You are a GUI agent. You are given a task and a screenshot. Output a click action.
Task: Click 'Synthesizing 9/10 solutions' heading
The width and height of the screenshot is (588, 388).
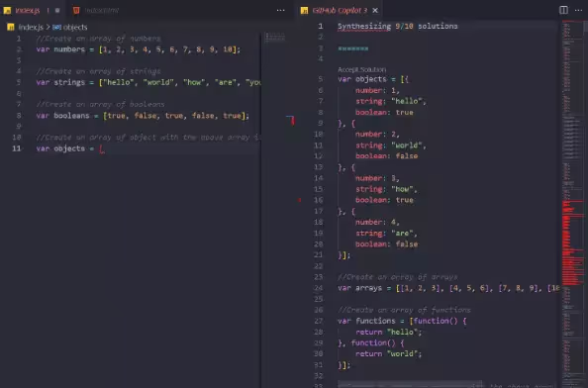pos(398,27)
